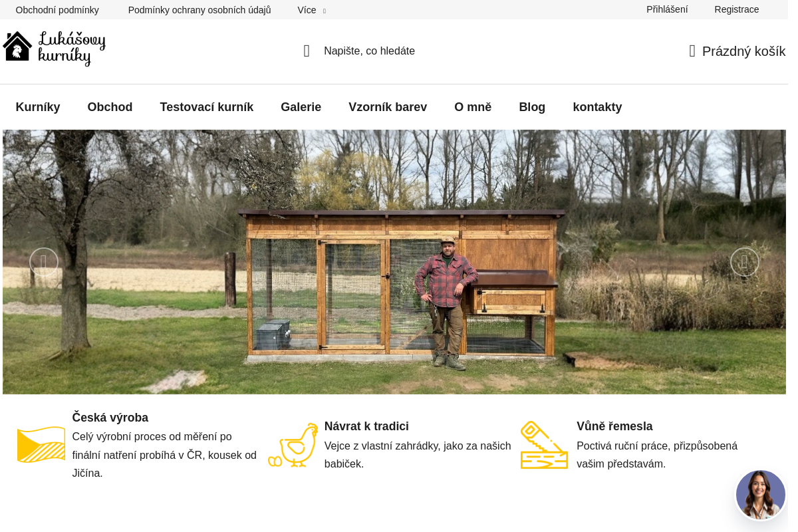Go to Testovací kurník page
798x532 pixels.
point(207,107)
